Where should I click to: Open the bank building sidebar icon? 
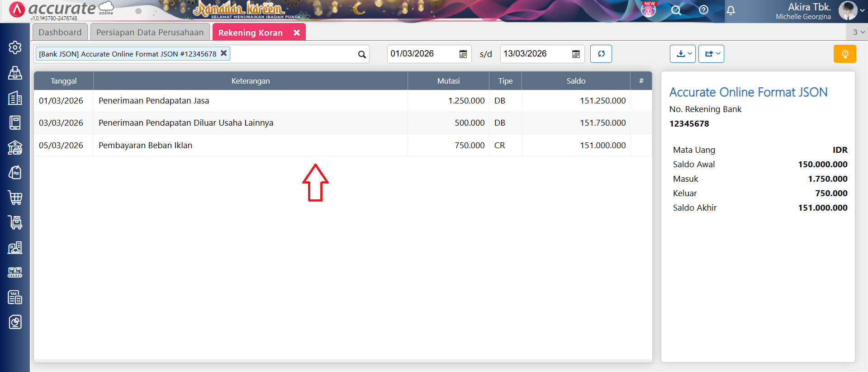pos(15,148)
